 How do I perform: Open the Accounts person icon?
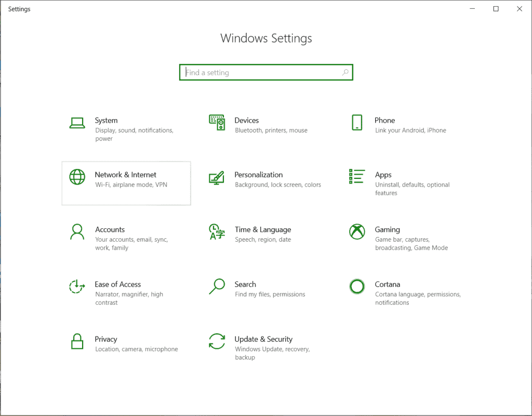[x=77, y=231]
